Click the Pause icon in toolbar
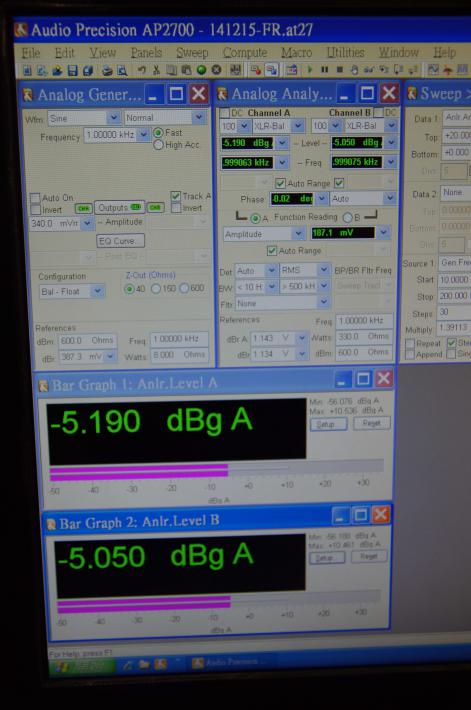471x710 pixels. [x=325, y=70]
